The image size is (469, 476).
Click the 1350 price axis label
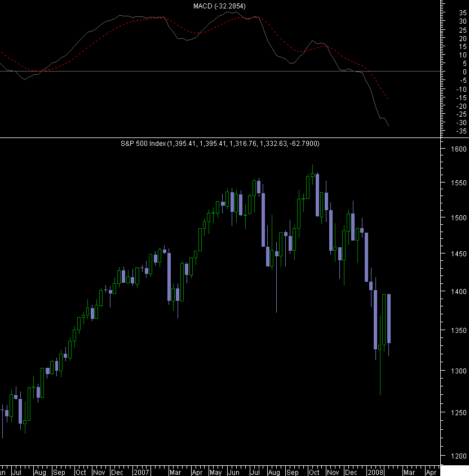(x=459, y=330)
